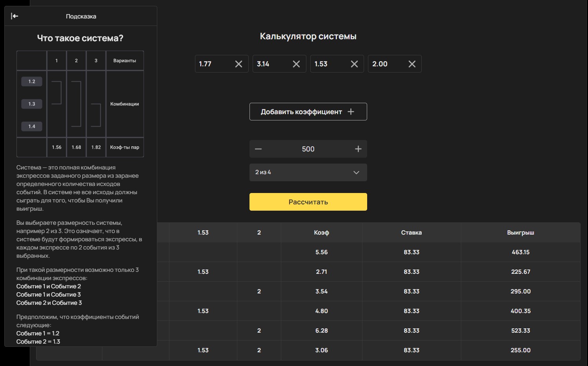Click the Коэф column header
The image size is (588, 366).
coord(322,233)
